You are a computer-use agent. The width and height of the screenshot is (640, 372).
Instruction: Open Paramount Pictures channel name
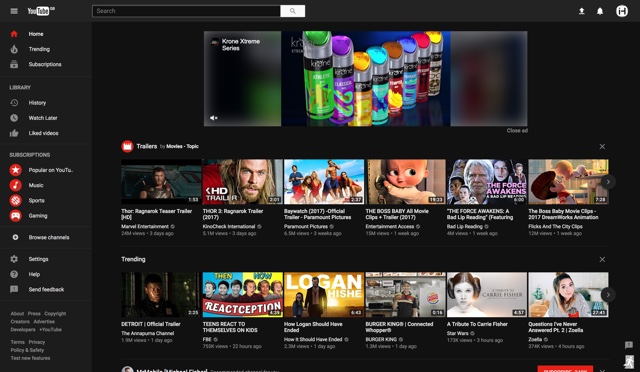coord(306,227)
